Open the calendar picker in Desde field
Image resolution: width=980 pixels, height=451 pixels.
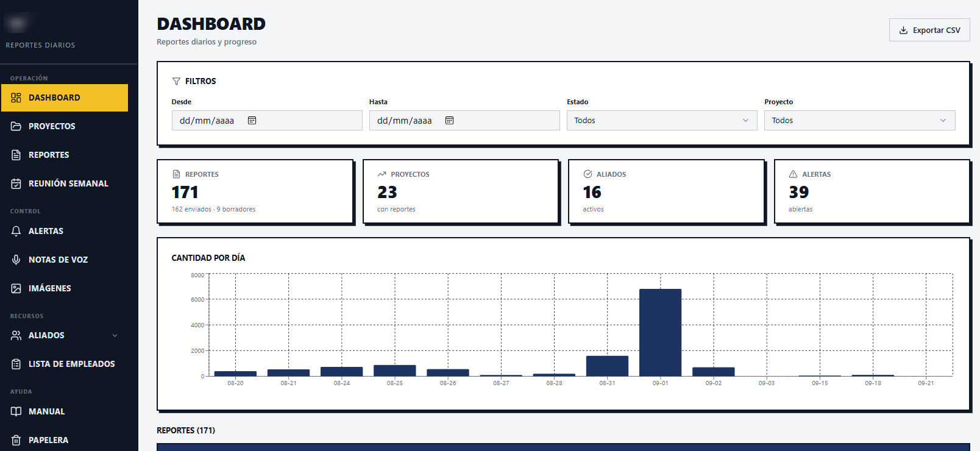tap(252, 121)
